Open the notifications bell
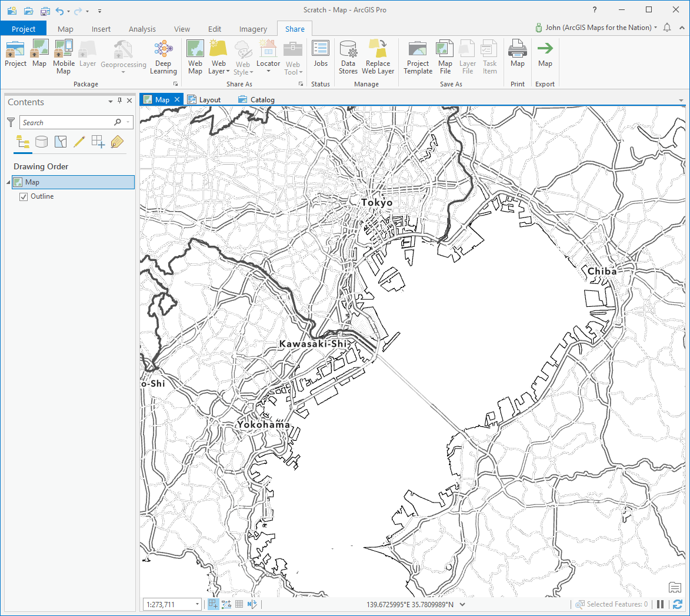Screen dimensions: 690x616 (x=667, y=28)
